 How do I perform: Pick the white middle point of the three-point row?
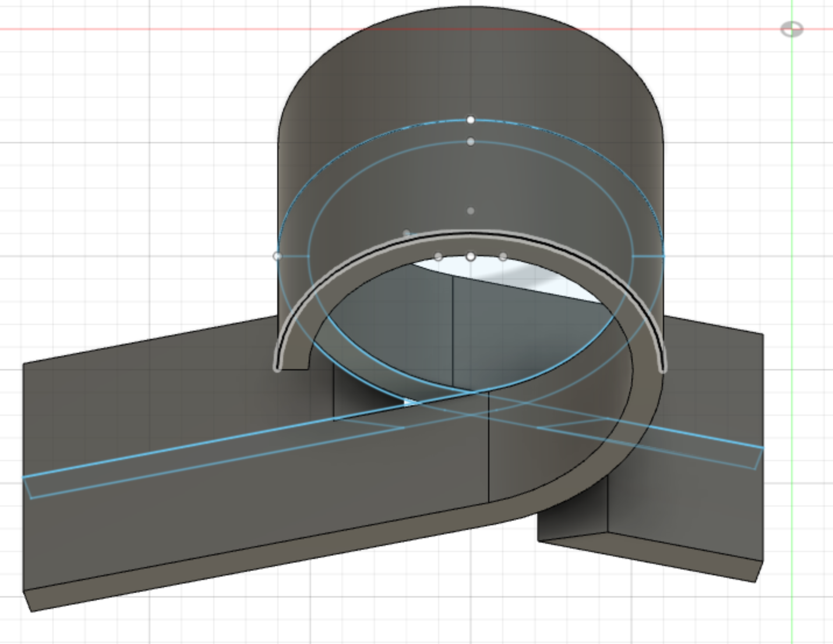coord(471,257)
